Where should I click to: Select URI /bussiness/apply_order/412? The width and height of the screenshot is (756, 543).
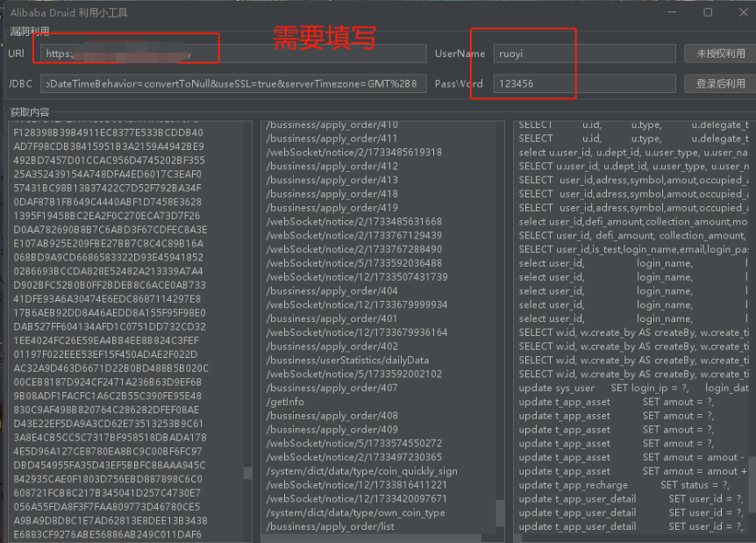(x=332, y=167)
